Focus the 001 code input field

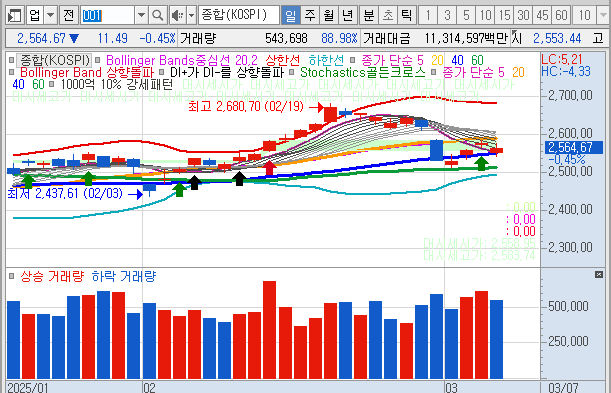click(108, 15)
